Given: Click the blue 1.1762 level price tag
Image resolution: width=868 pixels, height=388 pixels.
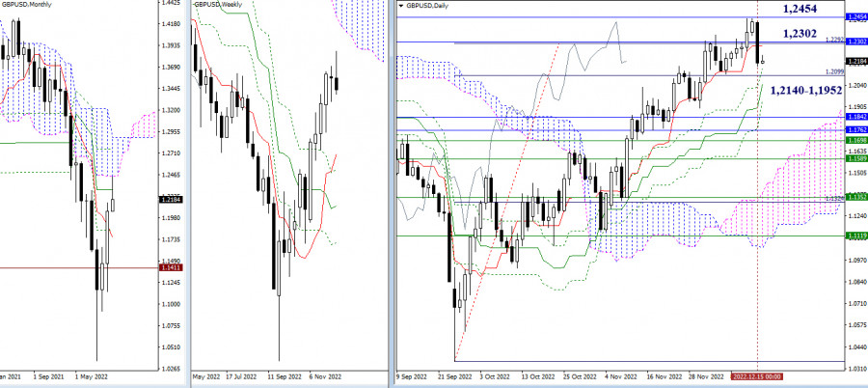Looking at the screenshot, I should pos(856,129).
